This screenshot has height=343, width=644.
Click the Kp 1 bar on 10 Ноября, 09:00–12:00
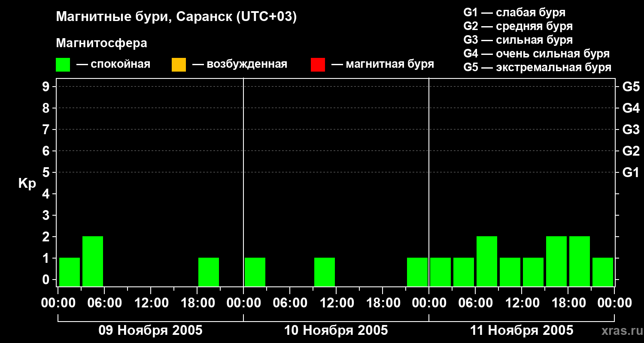pos(325,272)
